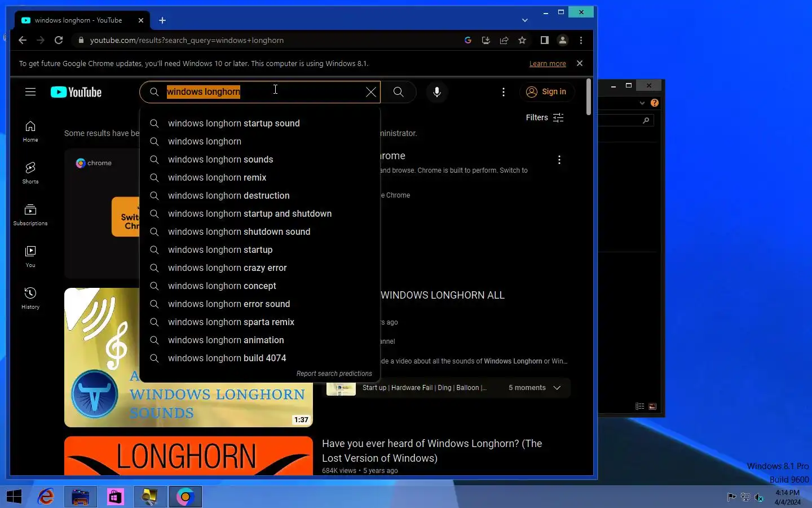The image size is (812, 508).
Task: Go to the YouTube logo home link
Action: pyautogui.click(x=76, y=92)
